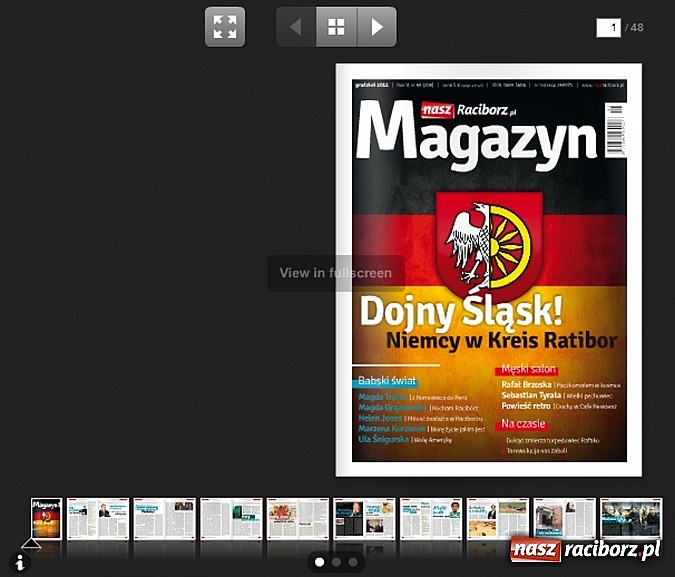Select second thumbnail pager dot
The height and width of the screenshot is (577, 675).
pos(336,562)
